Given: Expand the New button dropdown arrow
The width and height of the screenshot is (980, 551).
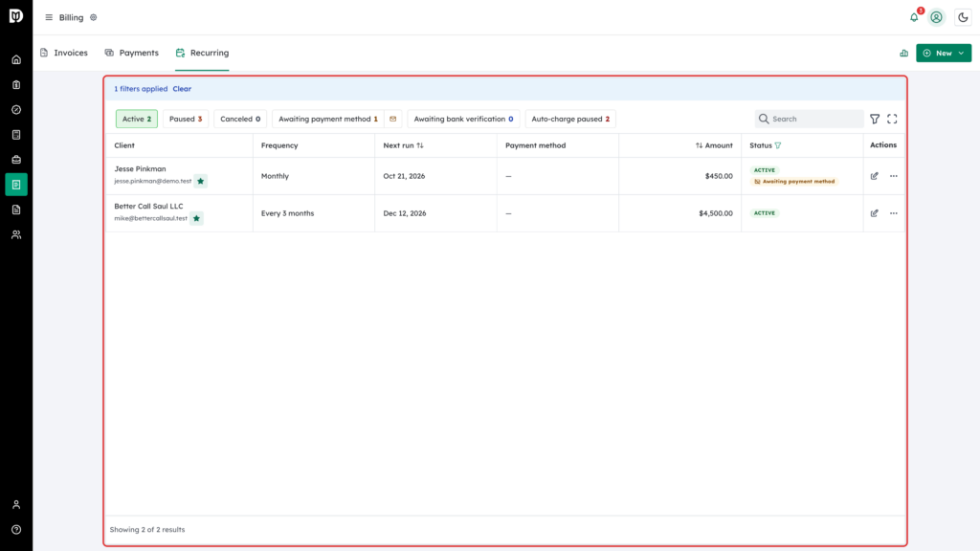Looking at the screenshot, I should (961, 54).
